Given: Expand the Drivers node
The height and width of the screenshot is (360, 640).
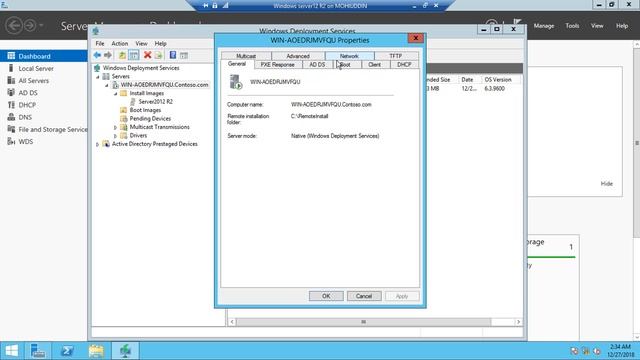Looking at the screenshot, I should [116, 136].
